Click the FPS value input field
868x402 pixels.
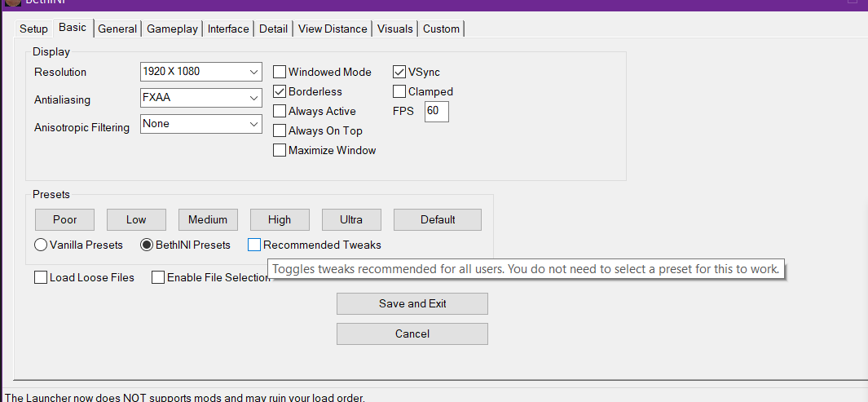[x=436, y=111]
